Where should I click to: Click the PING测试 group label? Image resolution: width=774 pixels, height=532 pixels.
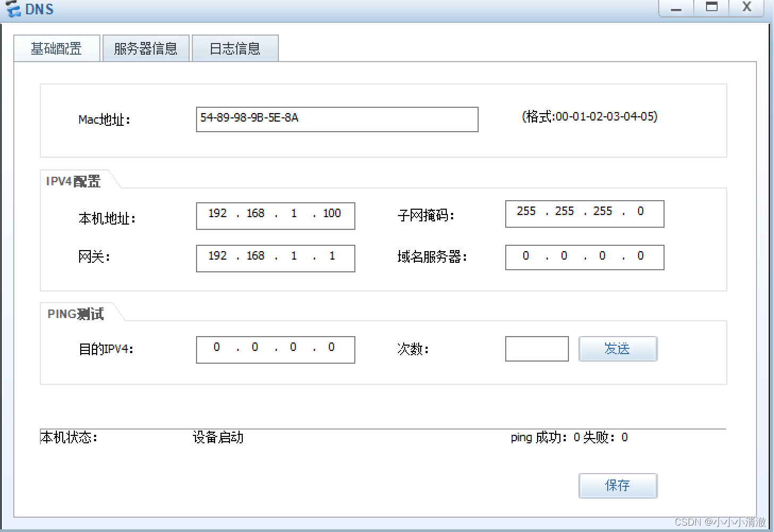pos(75,314)
